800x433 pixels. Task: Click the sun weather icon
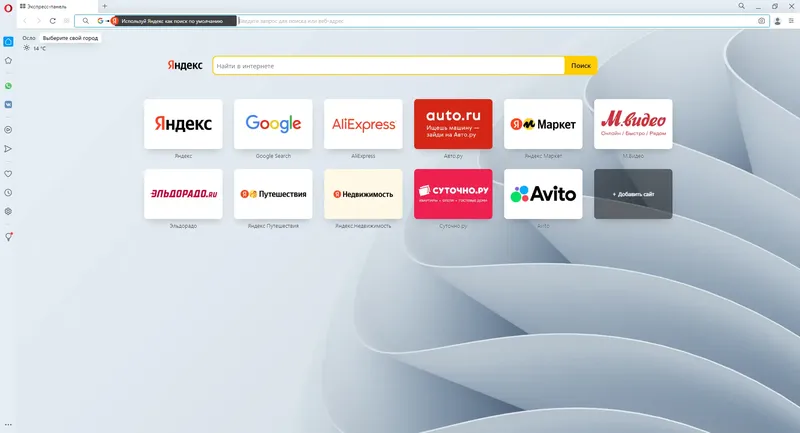(27, 48)
